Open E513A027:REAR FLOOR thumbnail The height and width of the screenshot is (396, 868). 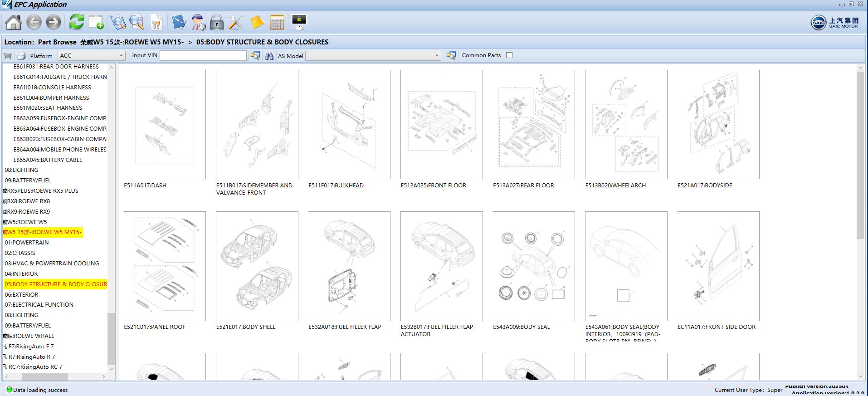[x=534, y=124]
